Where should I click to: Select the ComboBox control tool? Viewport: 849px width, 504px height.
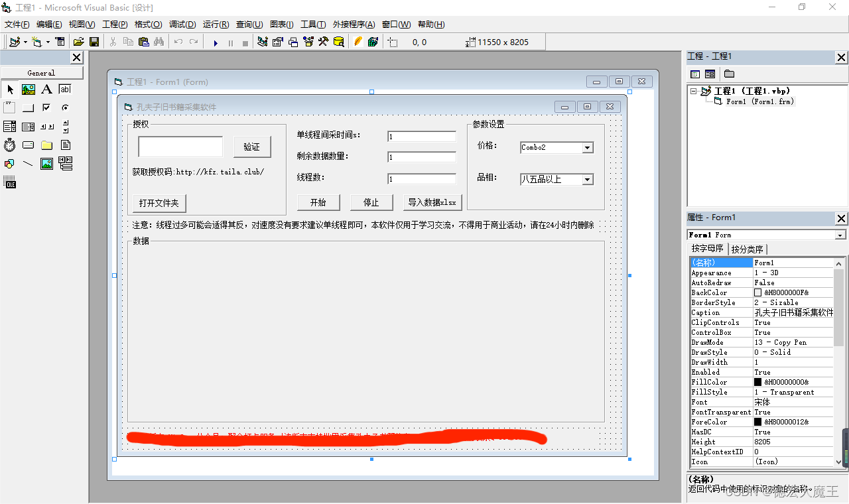click(x=10, y=126)
